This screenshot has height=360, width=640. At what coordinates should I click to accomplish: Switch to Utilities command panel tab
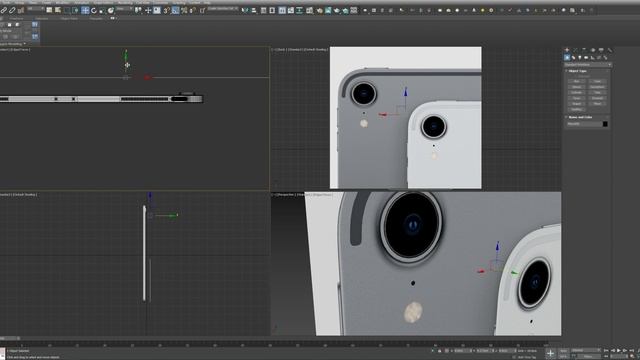pyautogui.click(x=610, y=50)
